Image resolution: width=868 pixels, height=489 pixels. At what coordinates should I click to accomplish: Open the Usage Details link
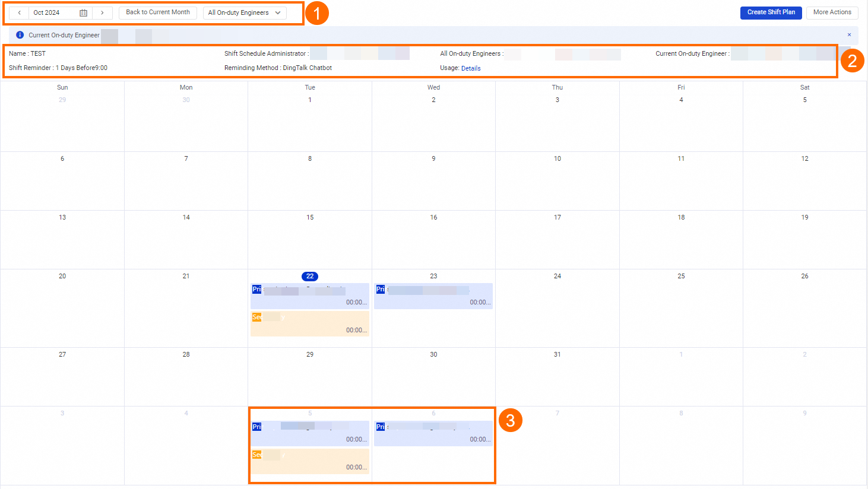coord(471,68)
